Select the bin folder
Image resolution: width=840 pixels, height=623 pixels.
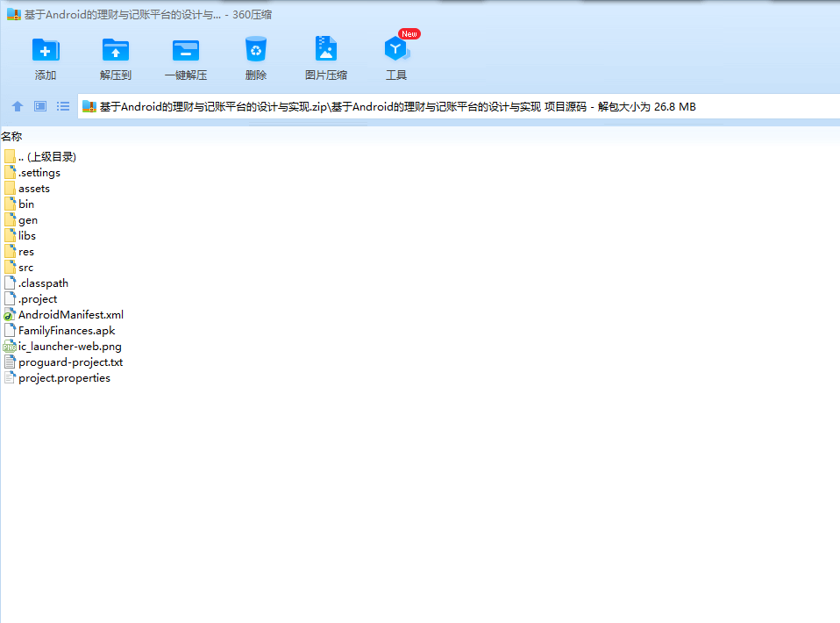point(18,204)
